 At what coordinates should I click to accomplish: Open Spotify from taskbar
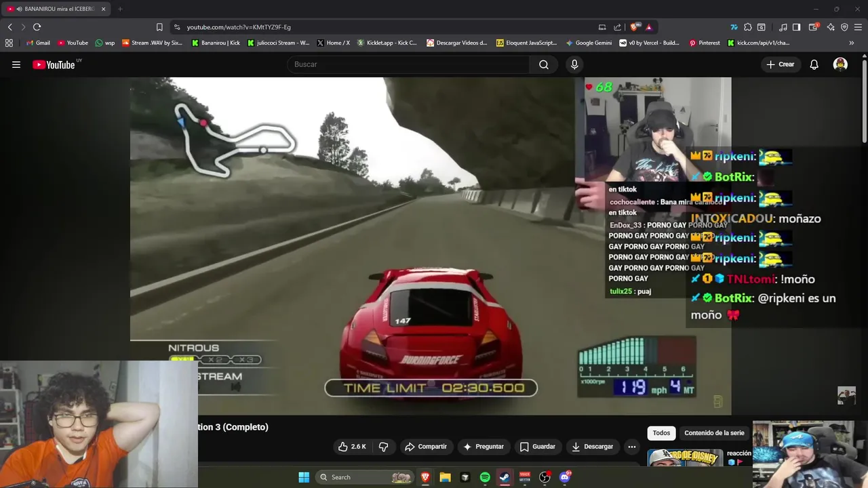(x=485, y=477)
